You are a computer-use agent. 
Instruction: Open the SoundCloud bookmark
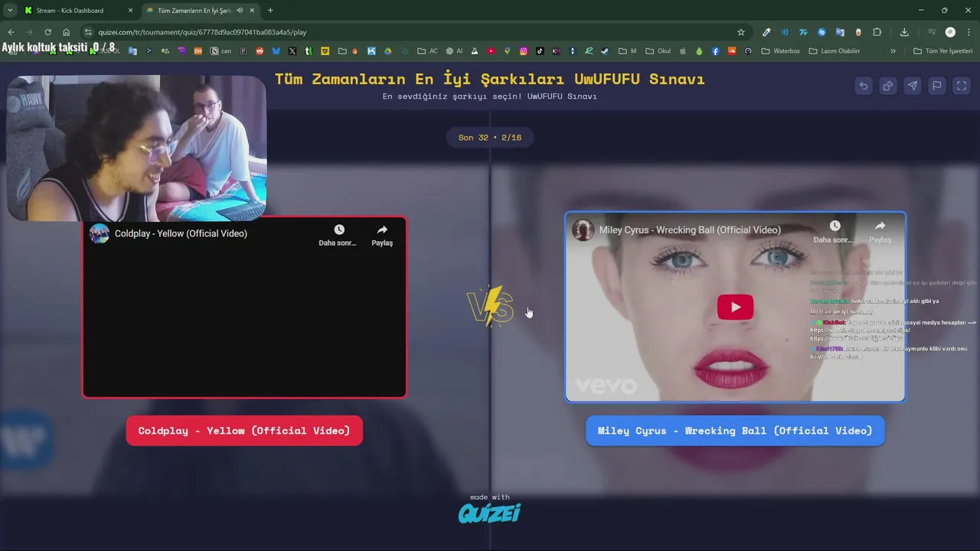[731, 51]
